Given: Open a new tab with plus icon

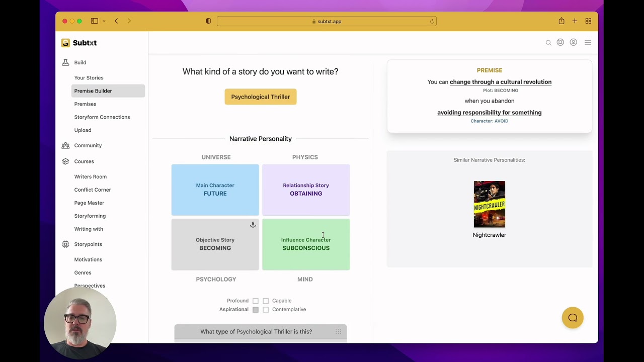Looking at the screenshot, I should 575,21.
